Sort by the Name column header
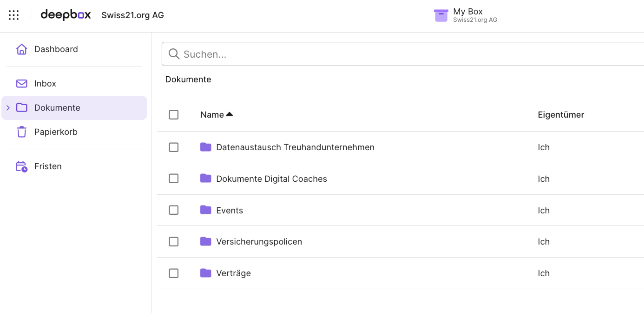The image size is (644, 313). pos(212,115)
